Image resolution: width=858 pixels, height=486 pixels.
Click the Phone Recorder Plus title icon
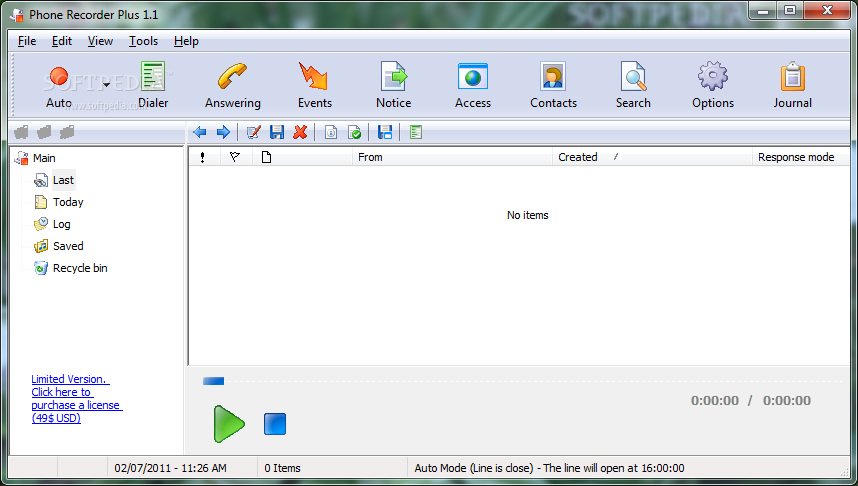[x=17, y=15]
